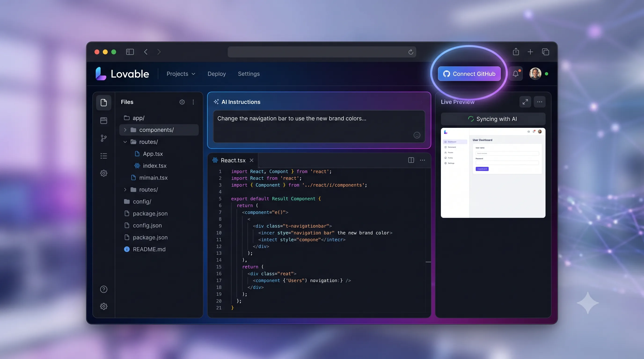The width and height of the screenshot is (644, 359).
Task: Click Connect GitHub button
Action: point(469,74)
